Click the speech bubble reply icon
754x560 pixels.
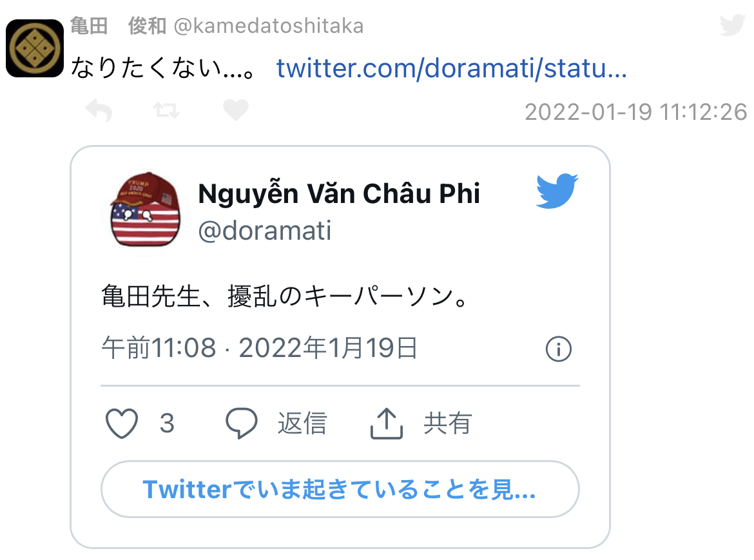[x=242, y=423]
